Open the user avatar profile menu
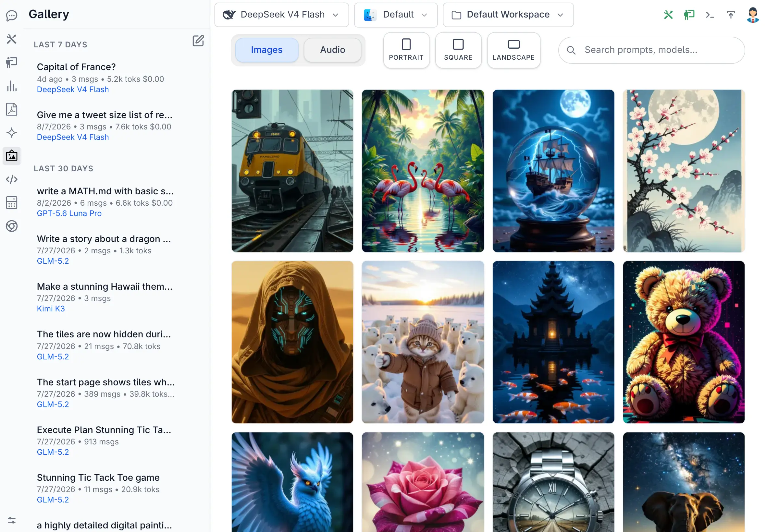This screenshot has height=532, width=766. pos(752,15)
